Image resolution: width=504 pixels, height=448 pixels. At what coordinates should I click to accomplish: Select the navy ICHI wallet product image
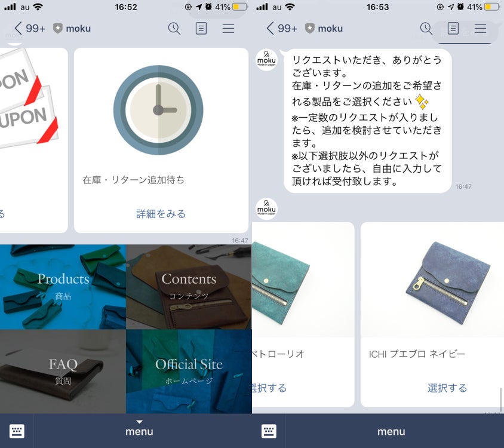tap(432, 280)
